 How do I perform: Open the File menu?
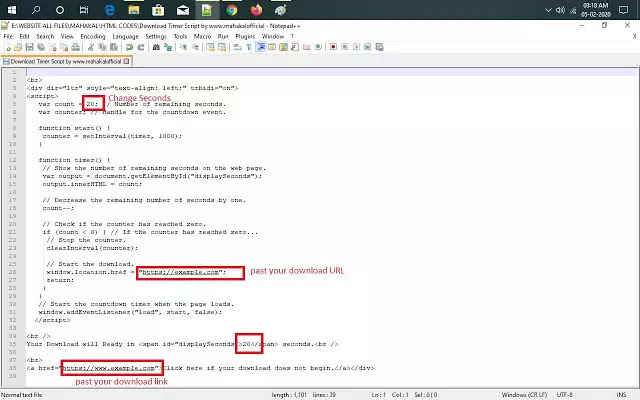[8, 36]
